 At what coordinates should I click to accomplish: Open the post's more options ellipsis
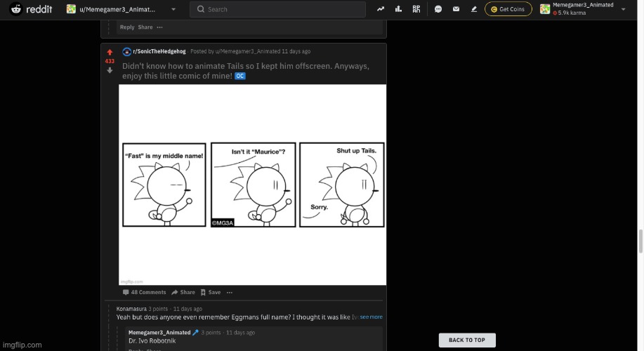[230, 292]
